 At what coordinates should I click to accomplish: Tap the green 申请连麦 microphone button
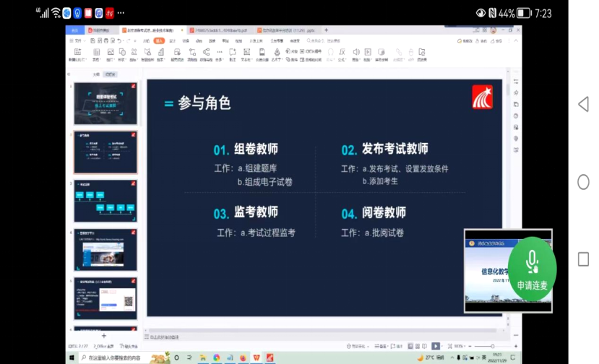pos(532,267)
